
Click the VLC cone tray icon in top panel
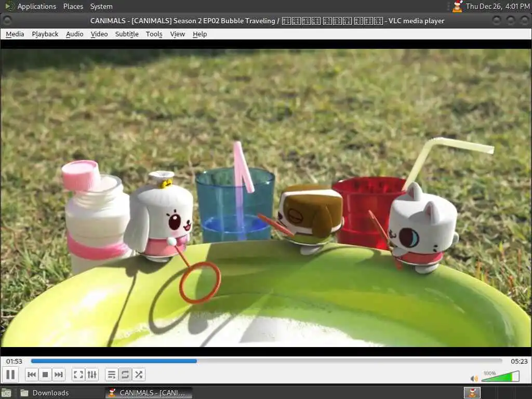tap(457, 6)
